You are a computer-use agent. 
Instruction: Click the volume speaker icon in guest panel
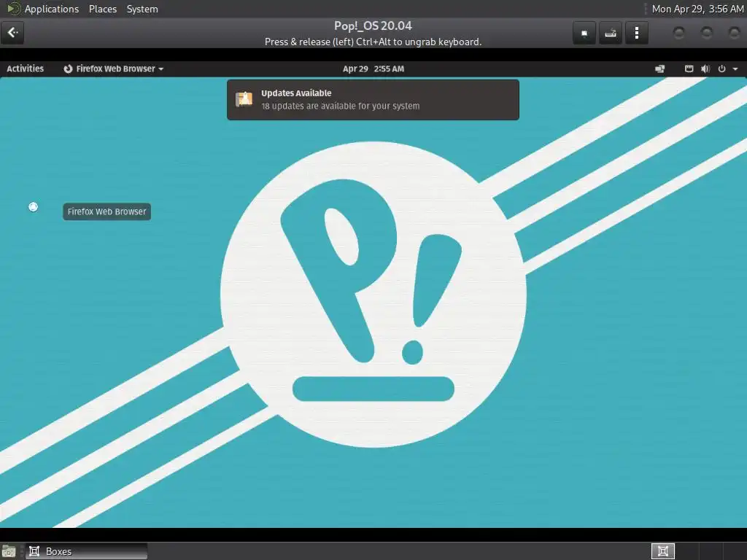click(x=705, y=69)
